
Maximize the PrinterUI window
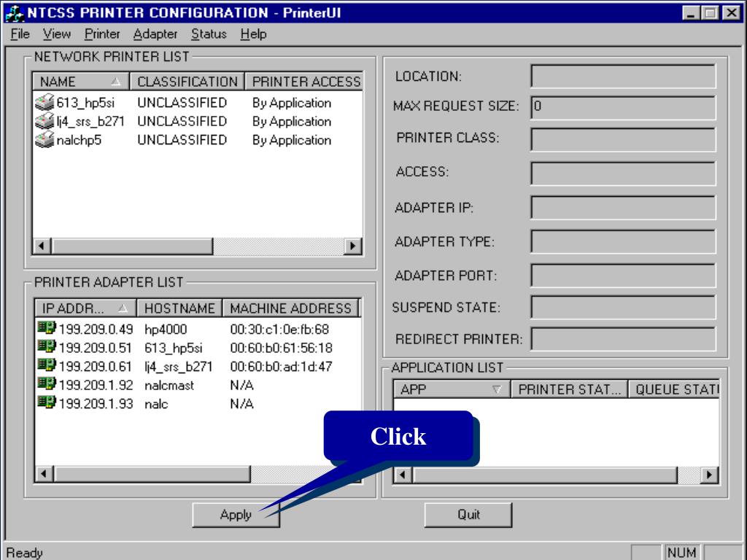[710, 13]
